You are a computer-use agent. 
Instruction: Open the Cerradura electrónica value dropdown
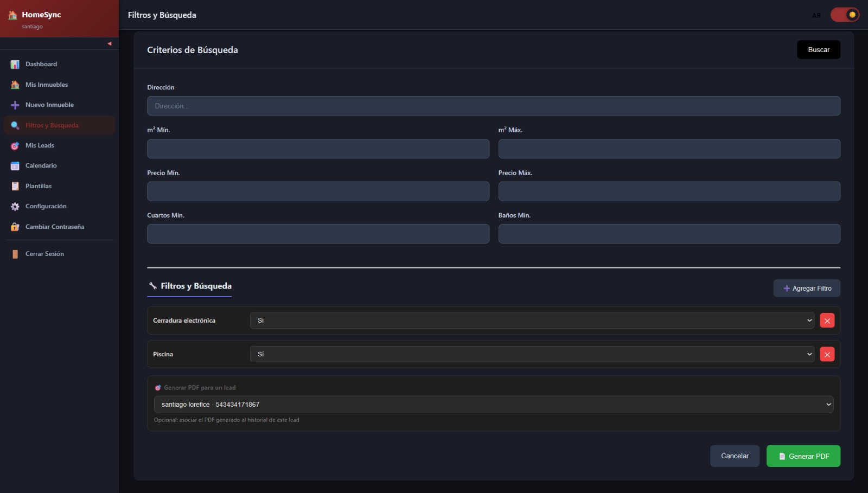532,321
